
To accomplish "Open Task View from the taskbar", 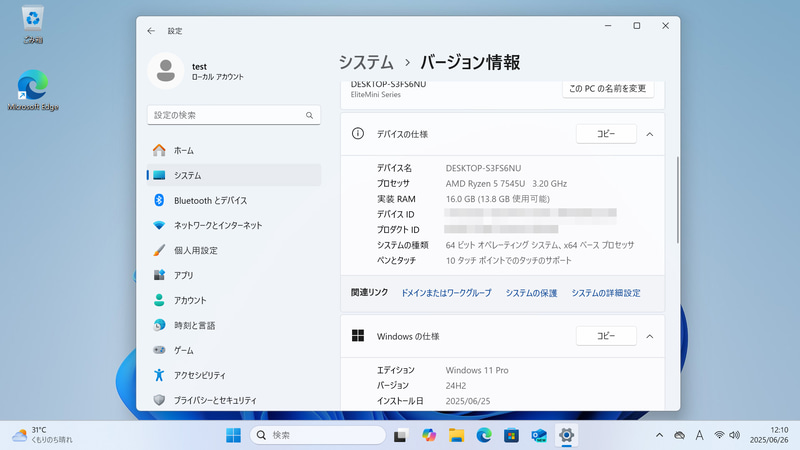I will [401, 435].
